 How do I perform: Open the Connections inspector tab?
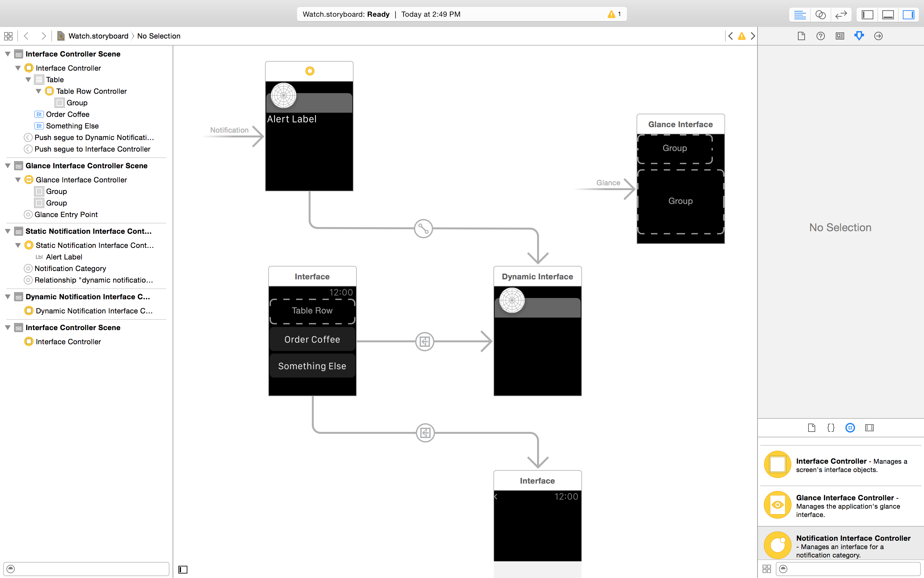(x=878, y=36)
